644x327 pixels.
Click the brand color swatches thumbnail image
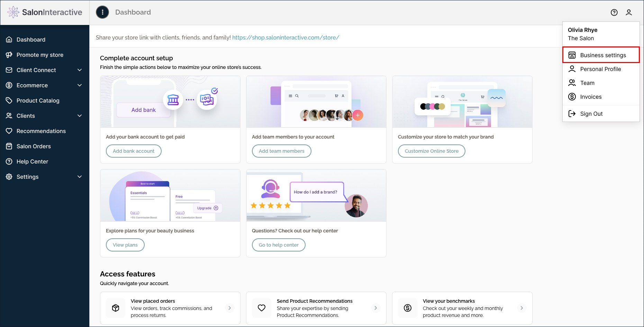click(x=432, y=106)
